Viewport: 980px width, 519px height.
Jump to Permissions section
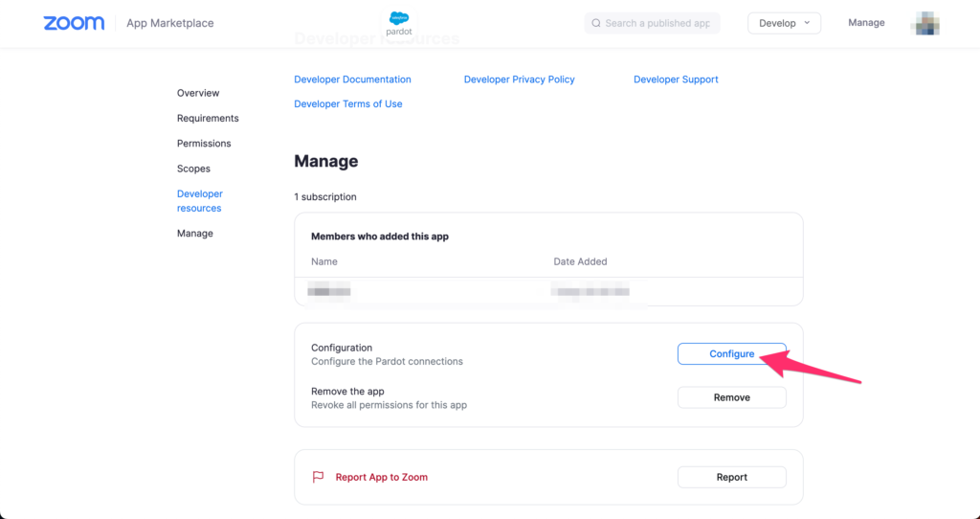tap(204, 144)
